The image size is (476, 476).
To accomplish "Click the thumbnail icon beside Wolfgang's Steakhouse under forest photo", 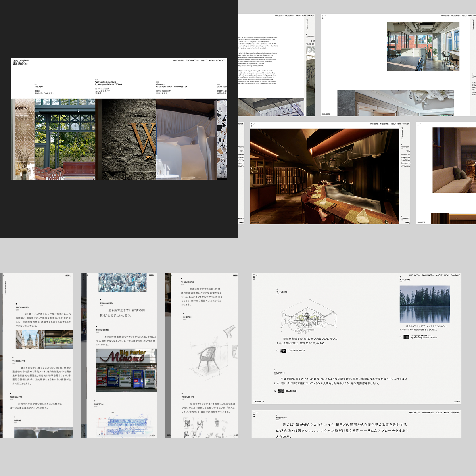I will (x=406, y=337).
